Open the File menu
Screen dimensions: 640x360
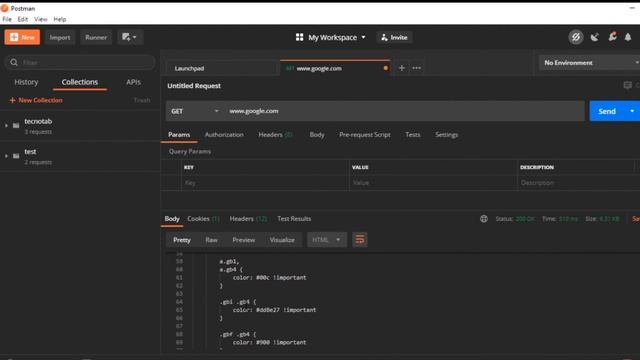click(7, 19)
